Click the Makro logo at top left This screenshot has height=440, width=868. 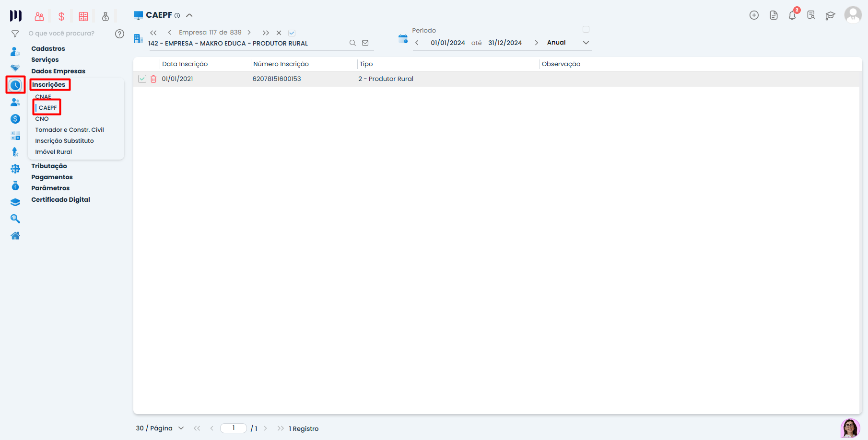tap(15, 16)
